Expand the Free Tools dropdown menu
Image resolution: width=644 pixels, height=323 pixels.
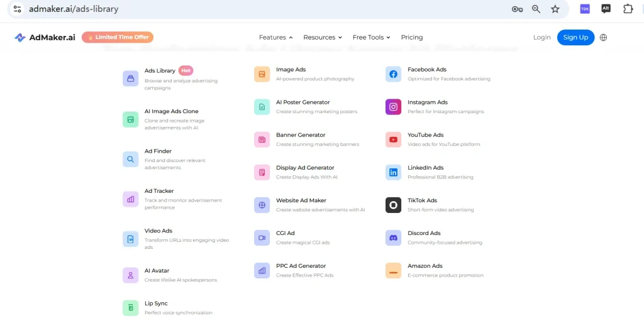(371, 37)
